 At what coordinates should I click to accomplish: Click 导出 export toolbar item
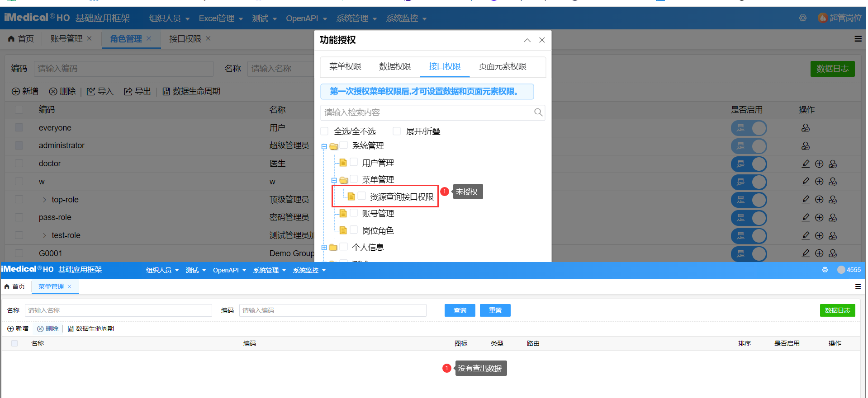click(x=138, y=91)
